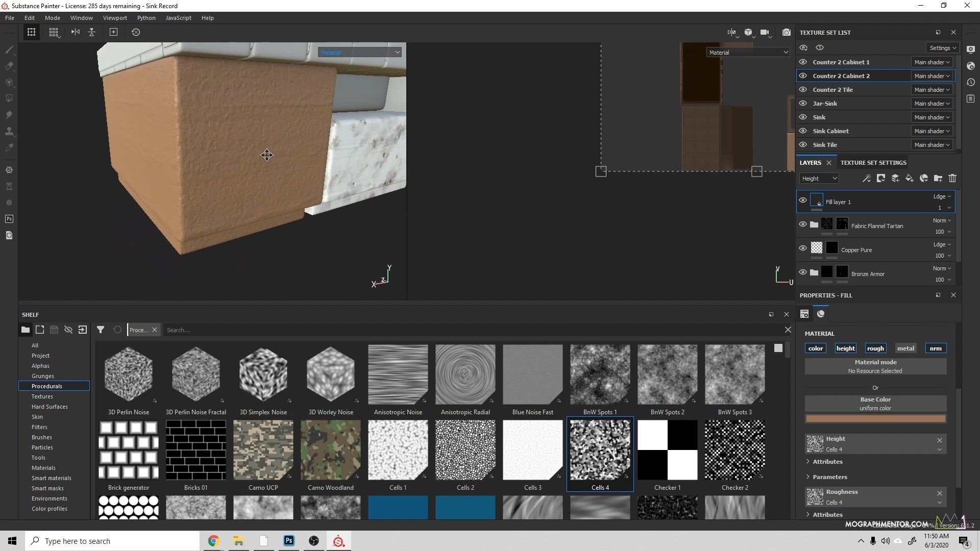
Task: Toggle shelf hidden-eye icon
Action: tap(68, 330)
